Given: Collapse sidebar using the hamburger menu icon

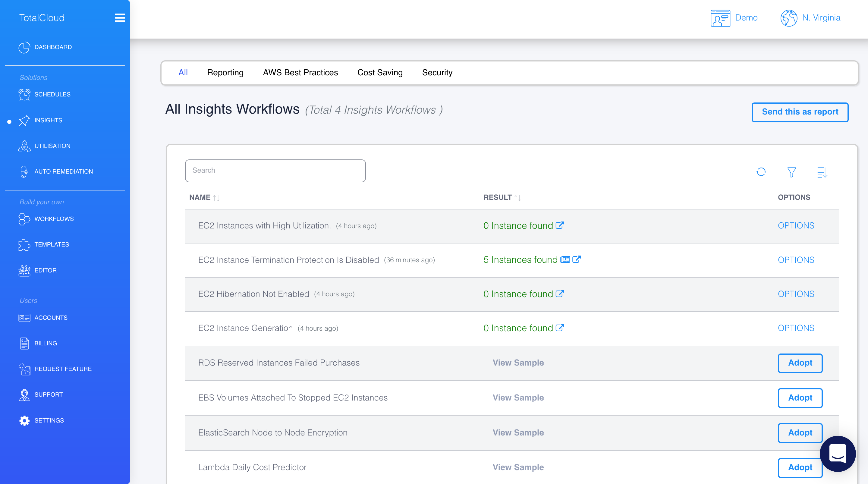Looking at the screenshot, I should pyautogui.click(x=120, y=18).
